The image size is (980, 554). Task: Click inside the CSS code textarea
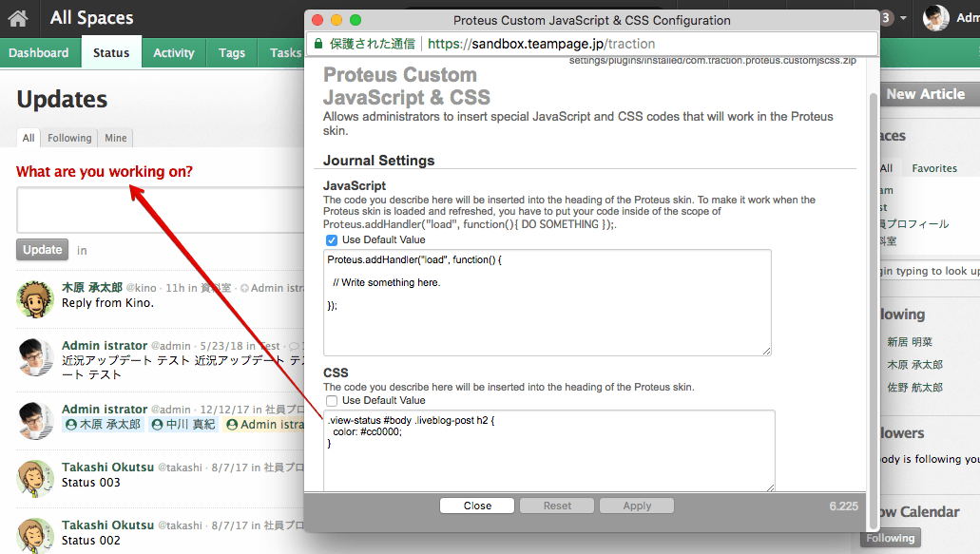(548, 451)
